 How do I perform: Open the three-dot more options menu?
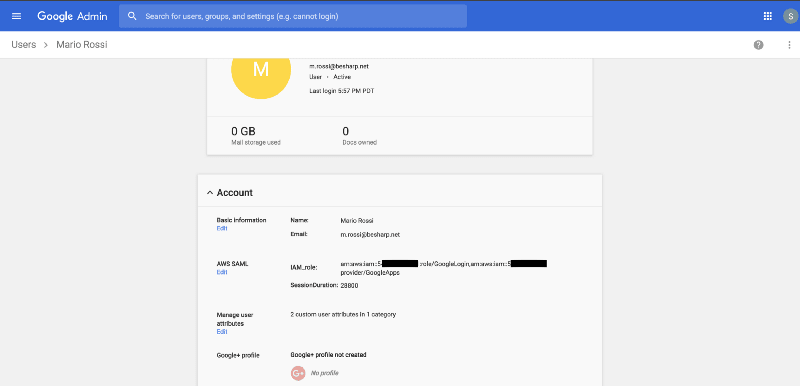[x=789, y=45]
